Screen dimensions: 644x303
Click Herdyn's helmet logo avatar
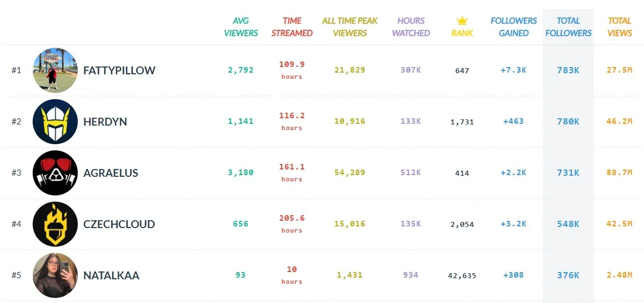pos(55,122)
